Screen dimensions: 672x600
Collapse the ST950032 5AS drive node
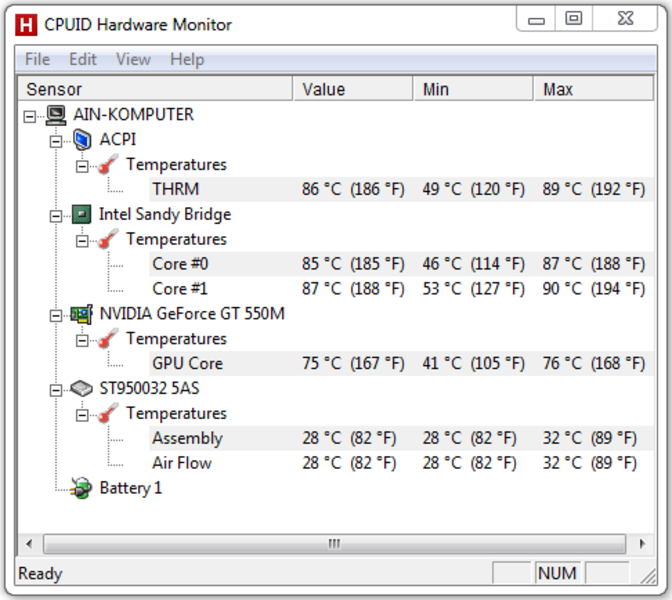pyautogui.click(x=56, y=390)
